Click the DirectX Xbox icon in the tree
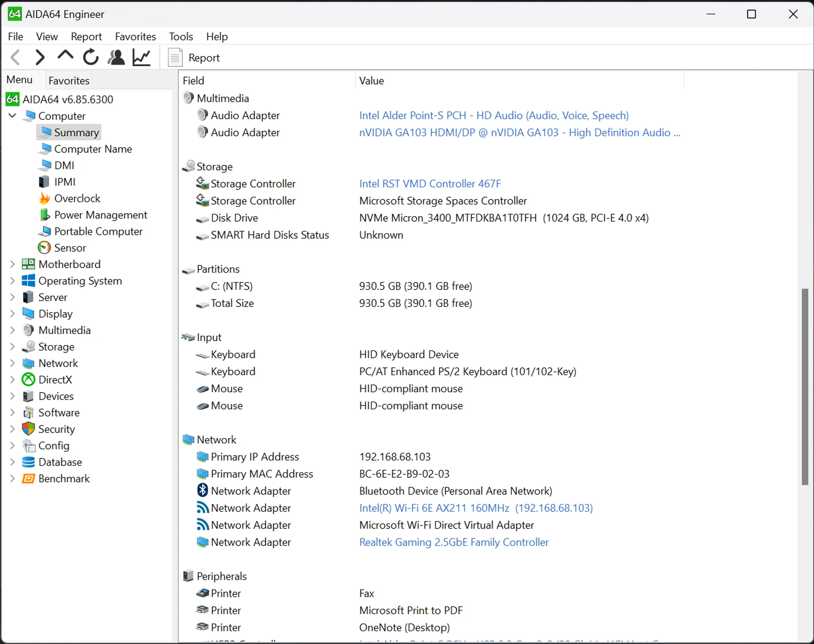 [x=28, y=379]
